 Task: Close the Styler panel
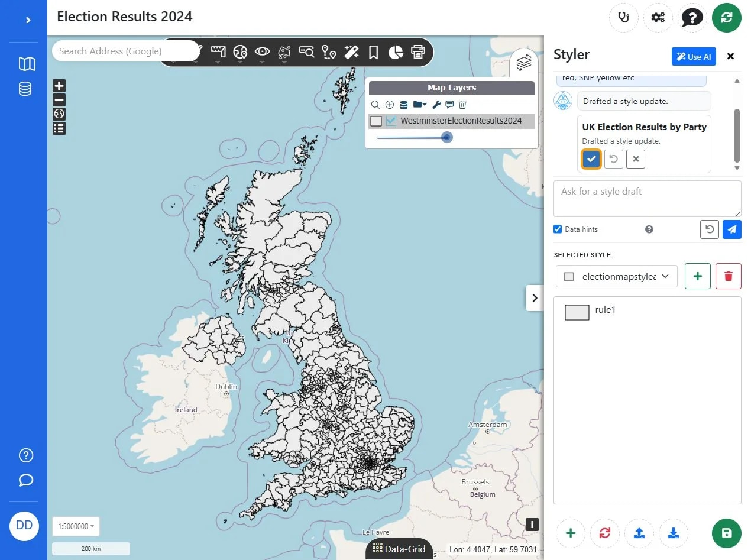[730, 56]
